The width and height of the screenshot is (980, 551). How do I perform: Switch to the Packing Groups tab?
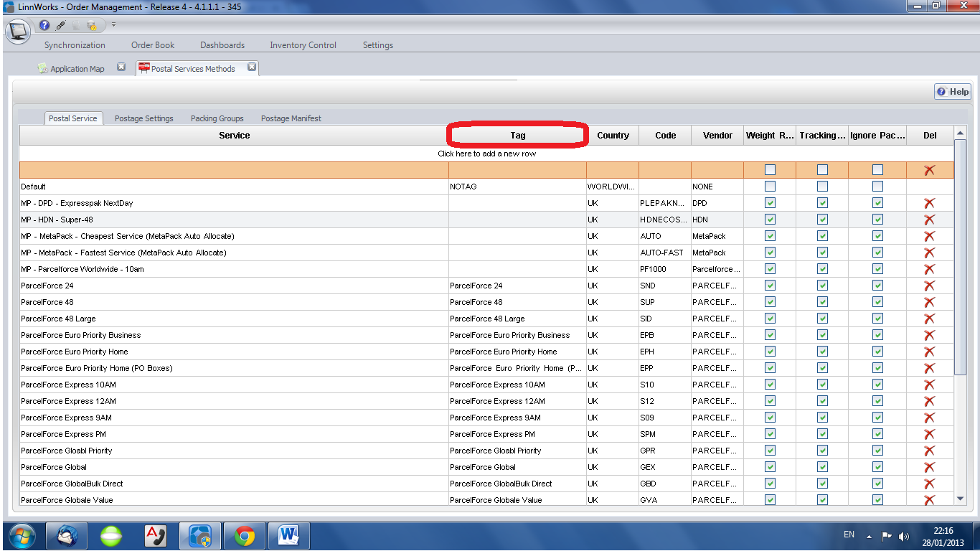217,118
